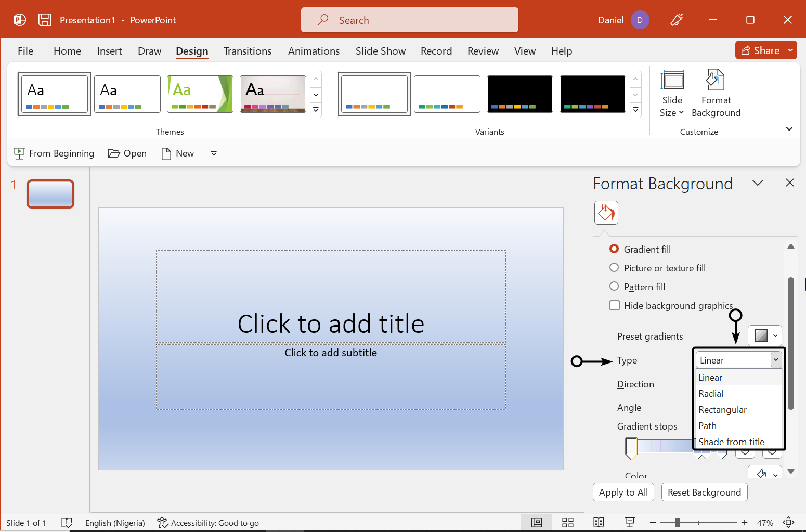Start slideshow From Beginning
Screen dimensions: 806x532
(54, 153)
